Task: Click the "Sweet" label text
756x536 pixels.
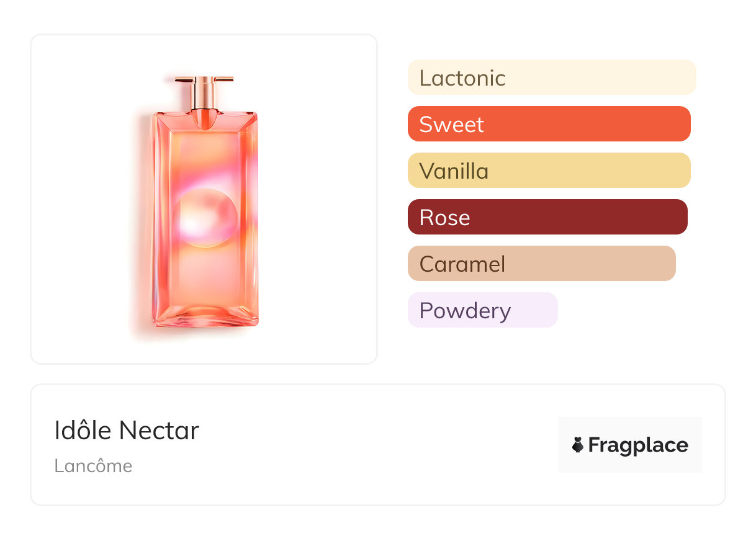Action: [451, 125]
